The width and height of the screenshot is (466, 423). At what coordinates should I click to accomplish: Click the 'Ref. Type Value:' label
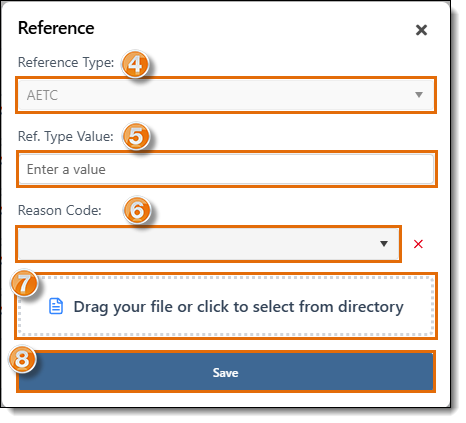(x=66, y=136)
